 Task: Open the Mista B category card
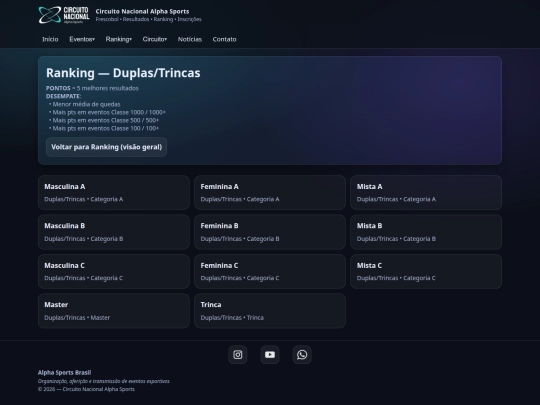(x=426, y=232)
